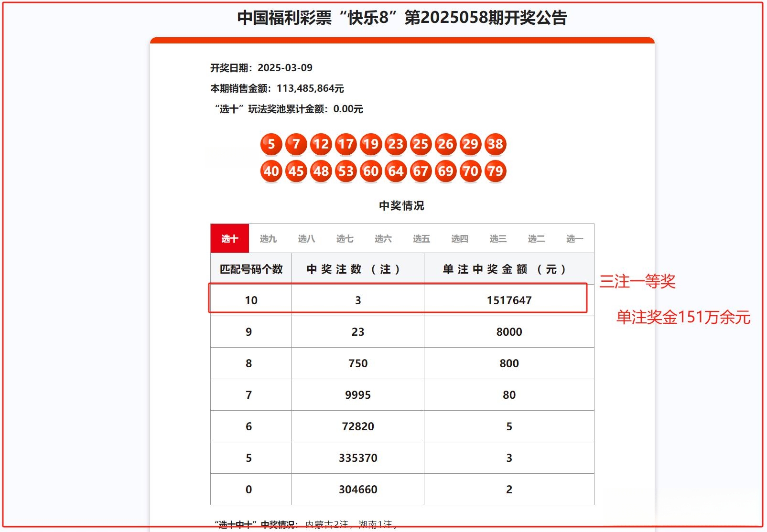Image resolution: width=767 pixels, height=532 pixels.
Task: Click the red ball numbered 60
Action: pos(371,171)
